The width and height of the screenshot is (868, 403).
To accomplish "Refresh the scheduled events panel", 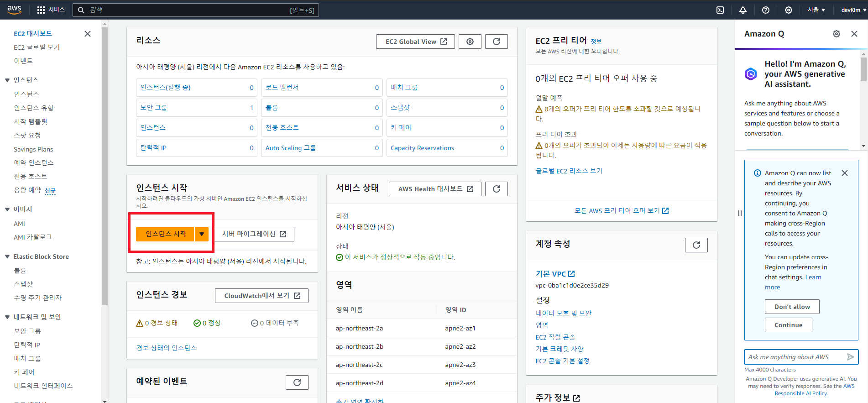I will click(297, 382).
